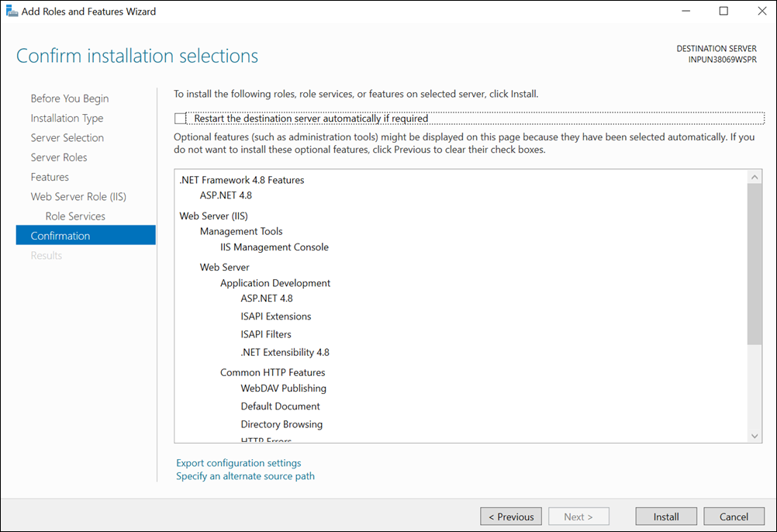Cancel the wizard
This screenshot has height=532, width=777.
coord(734,516)
